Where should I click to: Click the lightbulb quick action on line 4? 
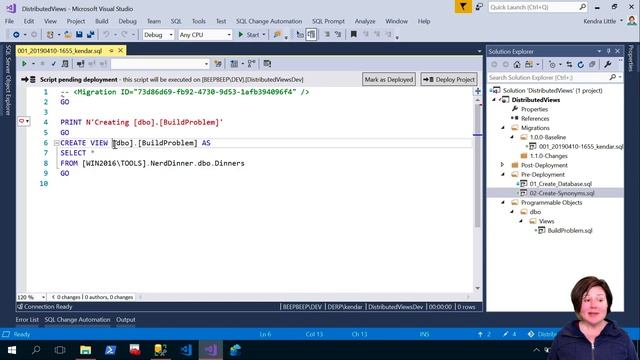[x=23, y=121]
